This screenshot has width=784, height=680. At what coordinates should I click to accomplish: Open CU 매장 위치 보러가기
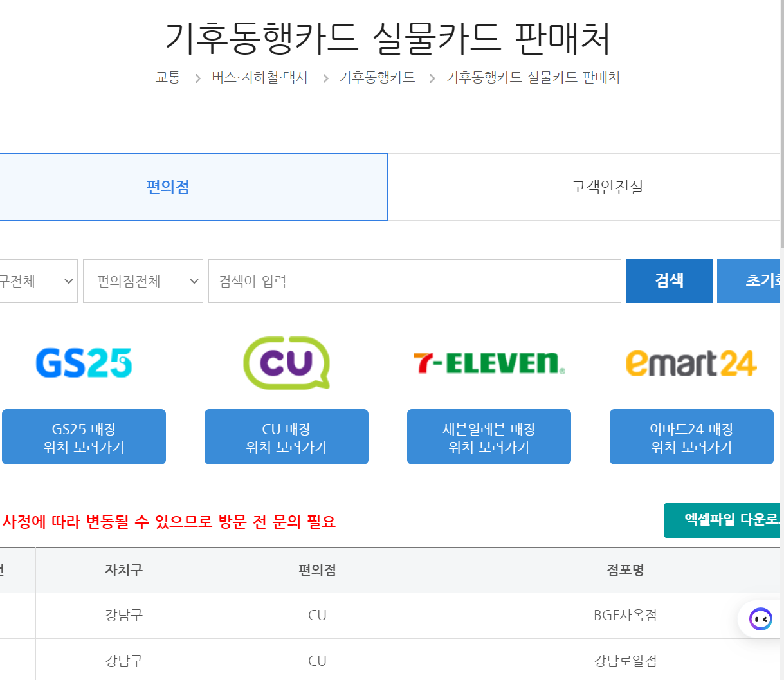pyautogui.click(x=286, y=436)
